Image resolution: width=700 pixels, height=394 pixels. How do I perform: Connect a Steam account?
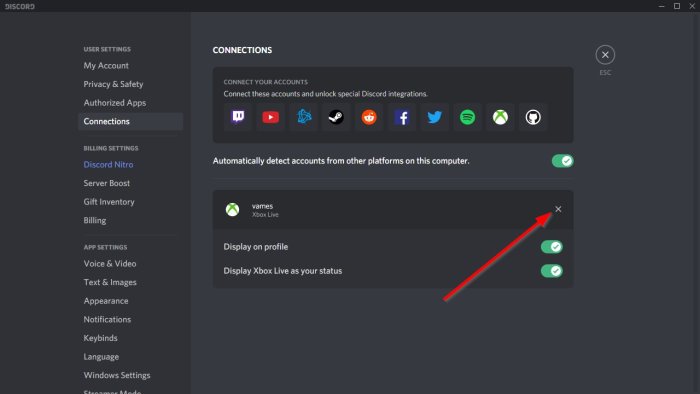point(336,117)
